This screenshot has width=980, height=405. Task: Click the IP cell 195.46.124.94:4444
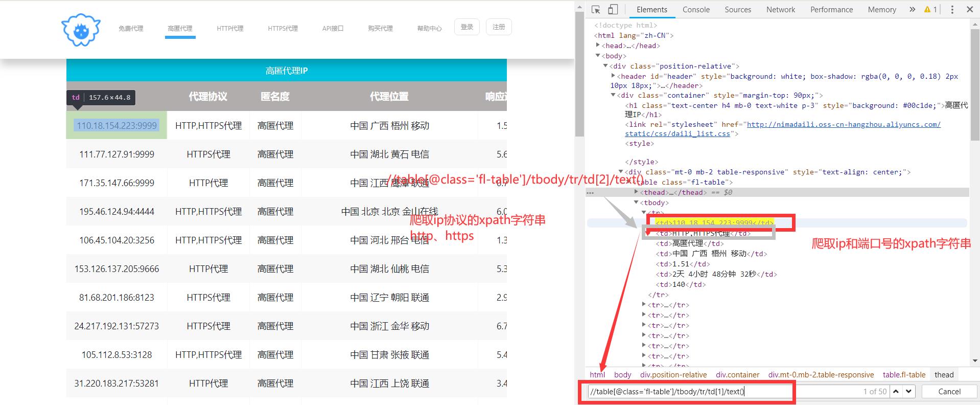point(116,211)
